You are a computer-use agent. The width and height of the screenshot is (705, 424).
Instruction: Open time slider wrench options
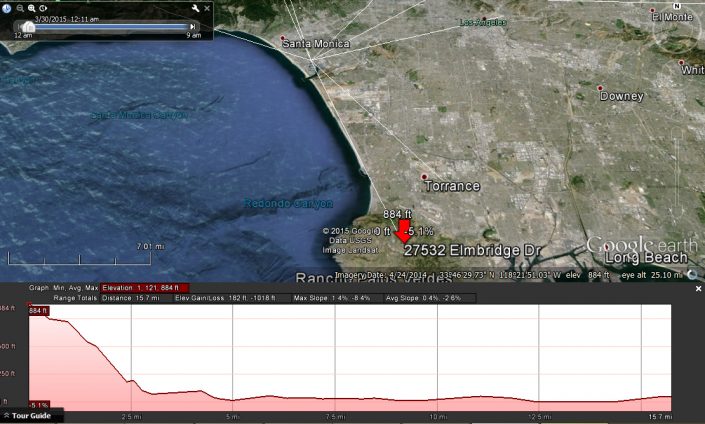tap(195, 8)
